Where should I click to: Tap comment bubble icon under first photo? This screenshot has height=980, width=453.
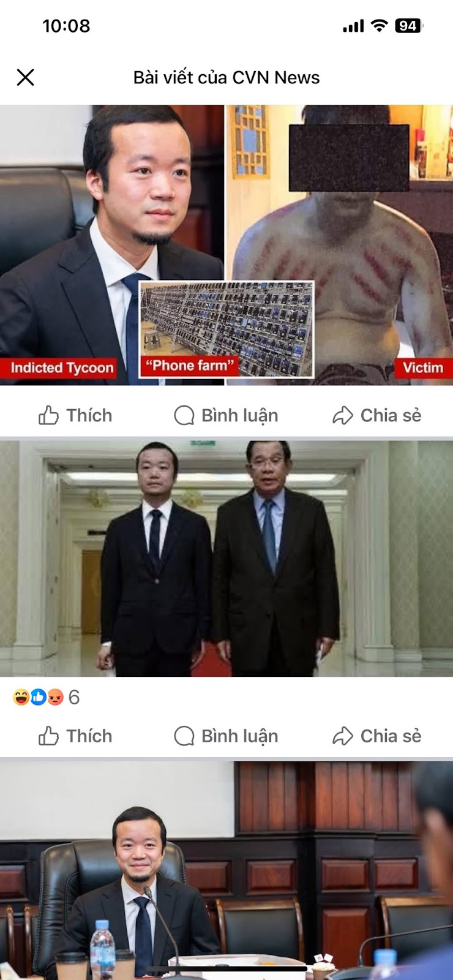184,415
